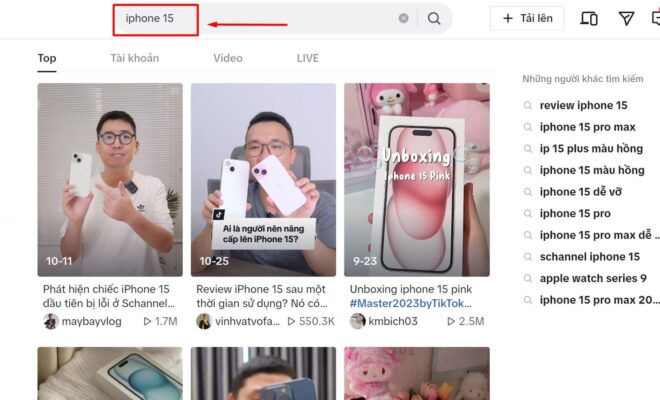
Task: Click the kmbich03 username
Action: (x=393, y=321)
